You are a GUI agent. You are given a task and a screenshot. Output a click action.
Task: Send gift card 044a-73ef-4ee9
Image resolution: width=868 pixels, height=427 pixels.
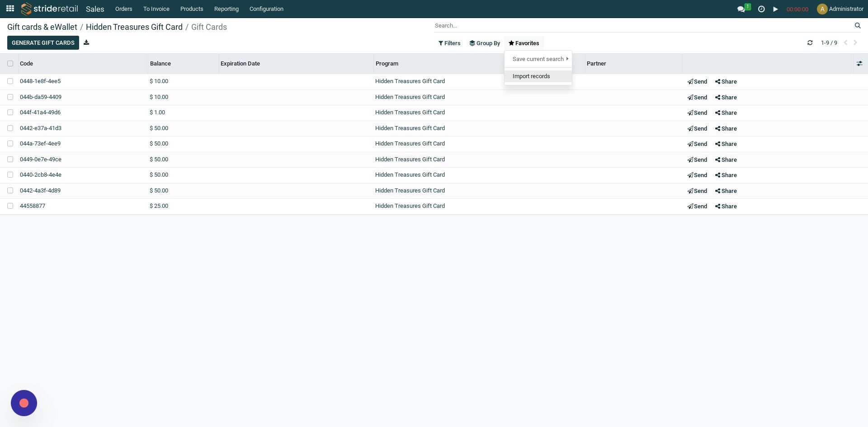pyautogui.click(x=697, y=144)
